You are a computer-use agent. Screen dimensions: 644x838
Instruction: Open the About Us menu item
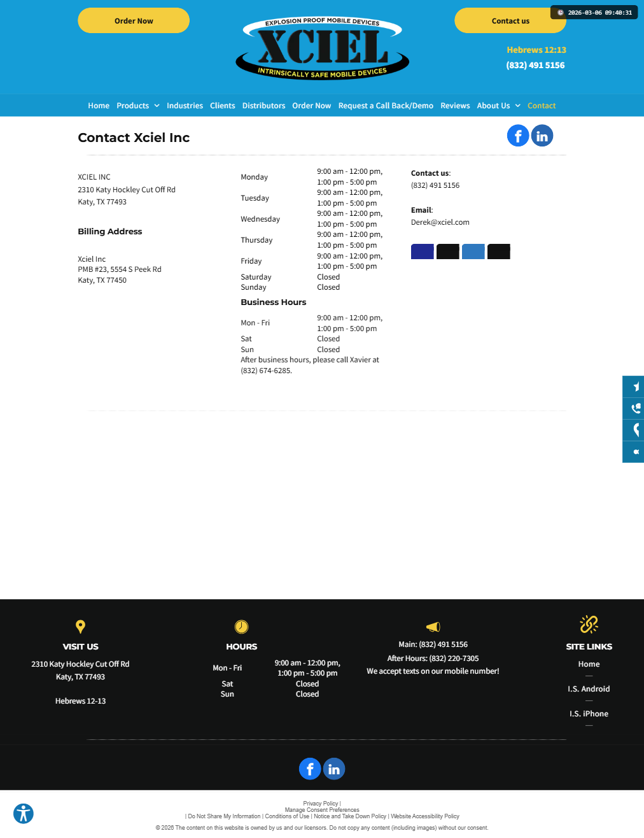point(493,106)
